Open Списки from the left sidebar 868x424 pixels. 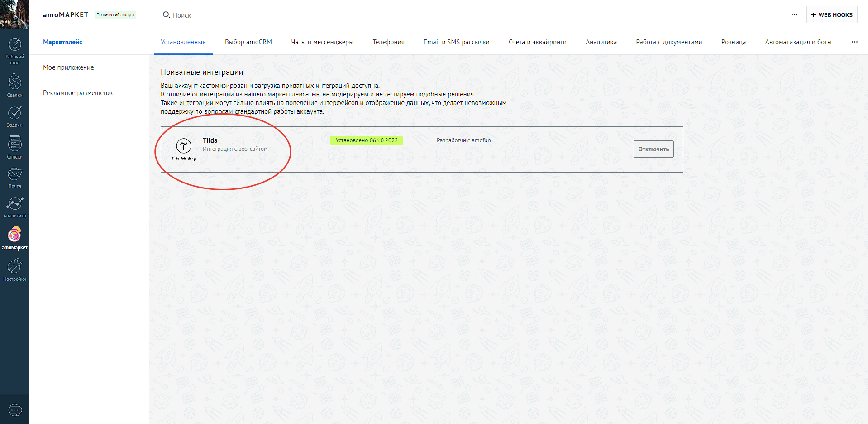tap(14, 146)
